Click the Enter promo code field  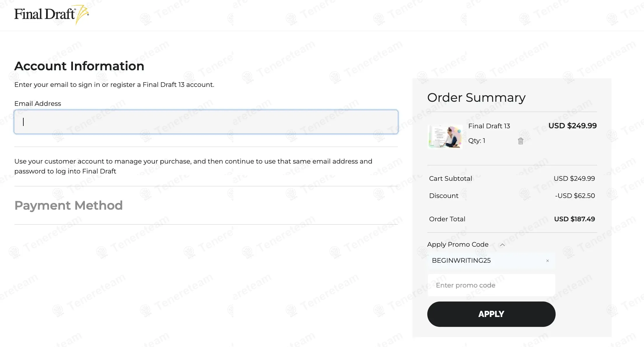[x=491, y=285]
